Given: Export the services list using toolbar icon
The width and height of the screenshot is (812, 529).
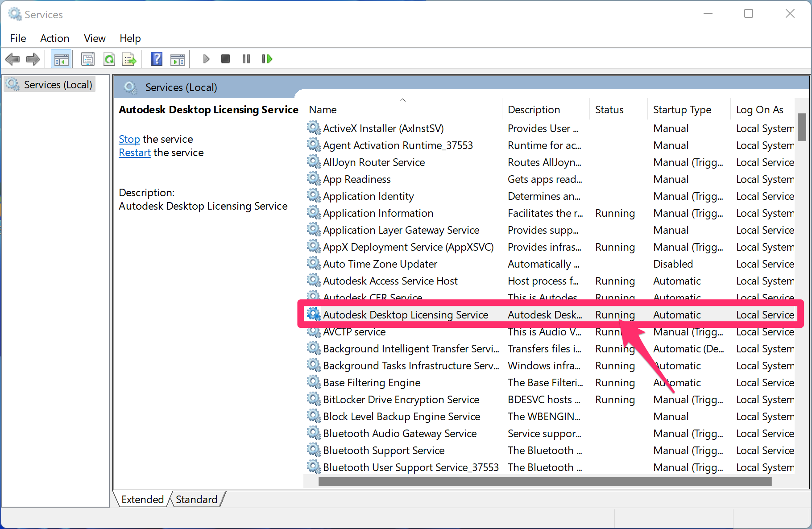Looking at the screenshot, I should (129, 58).
